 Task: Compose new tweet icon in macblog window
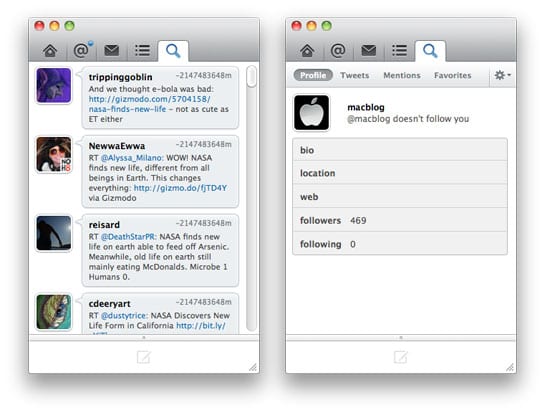click(401, 357)
